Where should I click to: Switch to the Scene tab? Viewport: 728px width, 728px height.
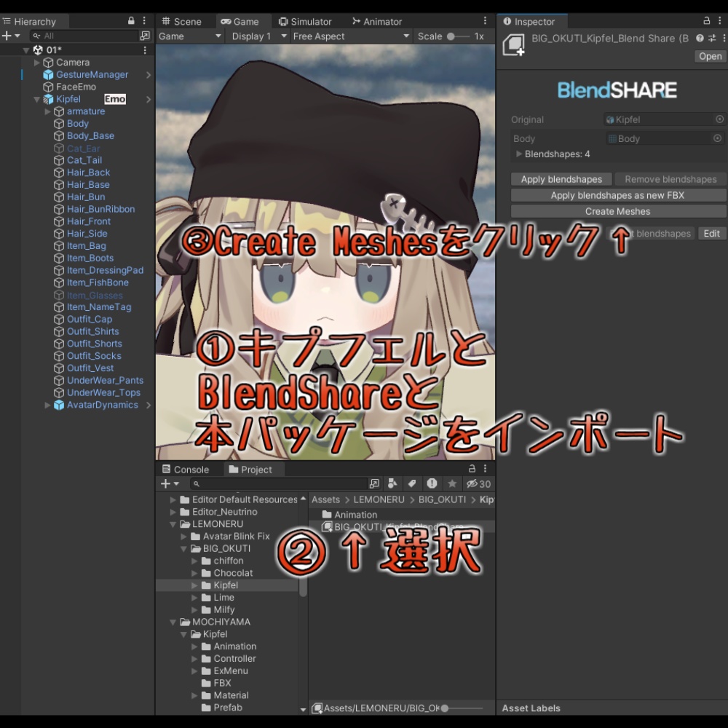click(185, 21)
